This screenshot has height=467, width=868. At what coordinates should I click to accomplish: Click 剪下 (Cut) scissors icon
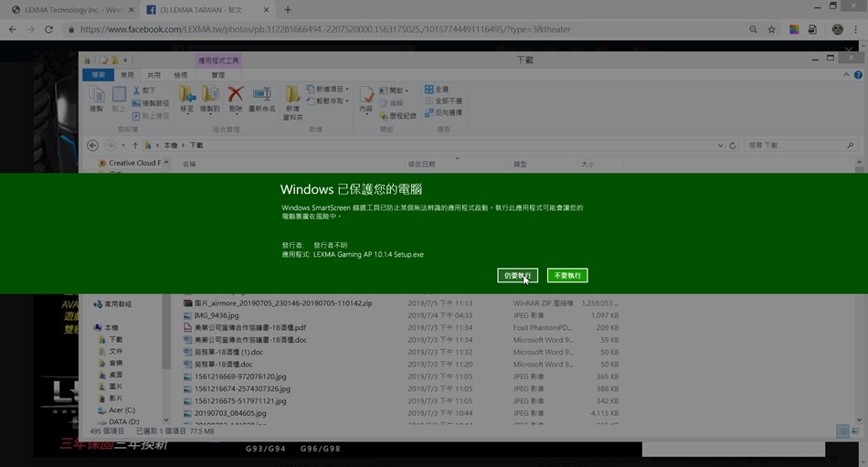[144, 90]
